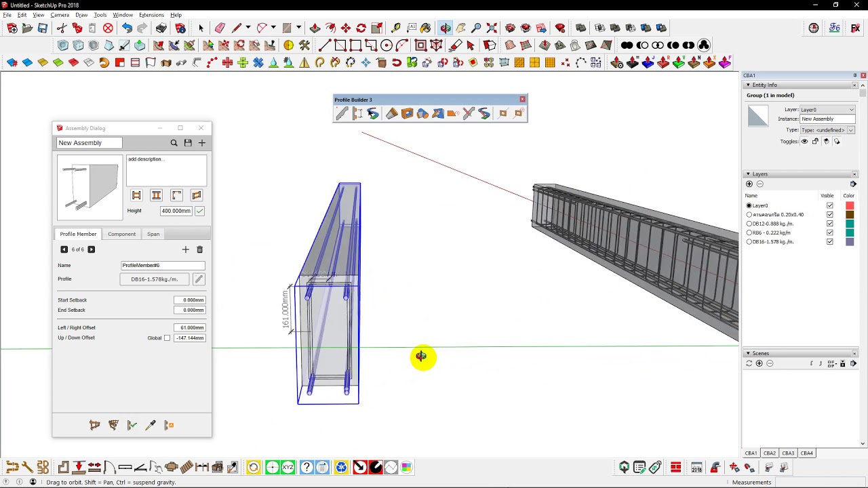Image resolution: width=868 pixels, height=488 pixels.
Task: Edit profile with pencil icon
Action: pyautogui.click(x=199, y=279)
